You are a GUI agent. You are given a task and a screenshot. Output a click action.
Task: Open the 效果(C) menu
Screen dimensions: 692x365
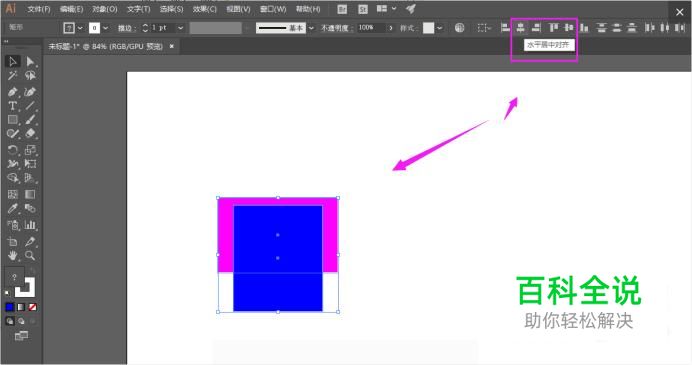point(205,9)
